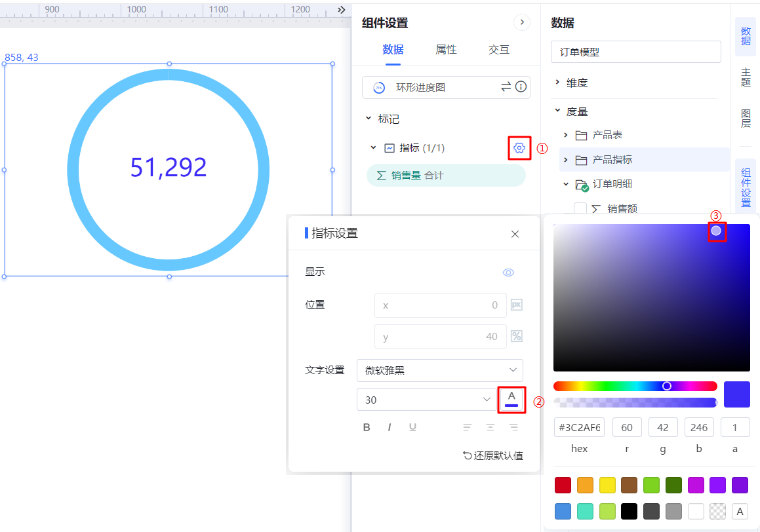The image size is (760, 532).
Task: Select the 销售量 合计 metric pill
Action: click(446, 175)
